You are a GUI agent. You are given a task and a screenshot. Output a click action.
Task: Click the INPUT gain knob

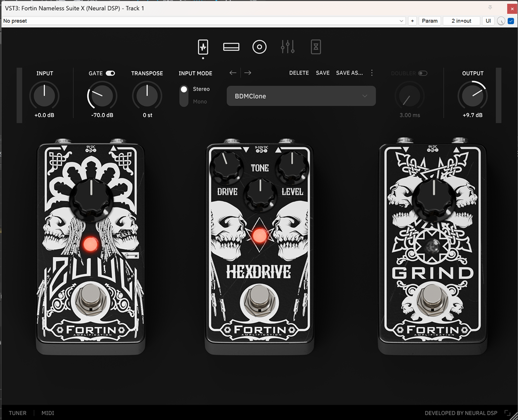pyautogui.click(x=45, y=95)
